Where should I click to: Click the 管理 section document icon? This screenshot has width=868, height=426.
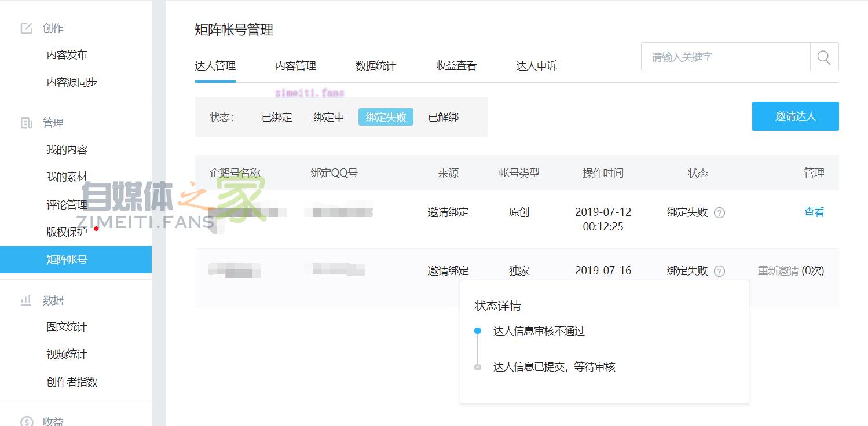(27, 123)
